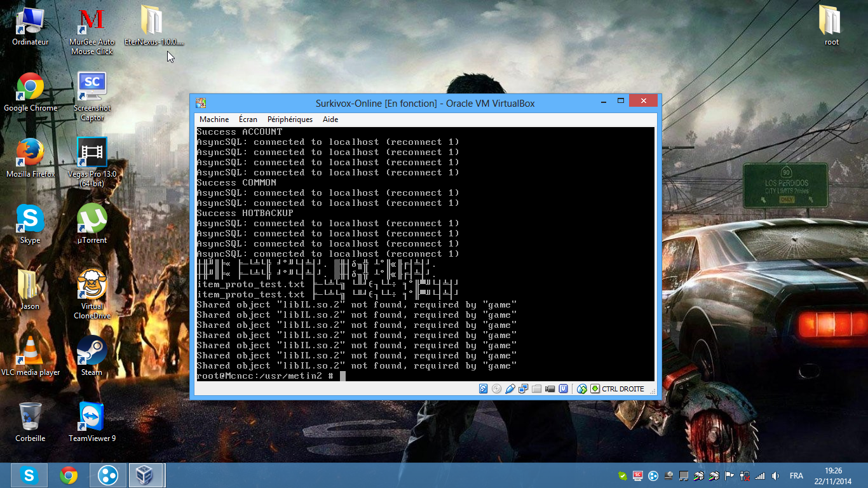Viewport: 868px width, 488px height.
Task: Click the optical disc indicator in VirtualBox status bar
Action: pos(496,389)
